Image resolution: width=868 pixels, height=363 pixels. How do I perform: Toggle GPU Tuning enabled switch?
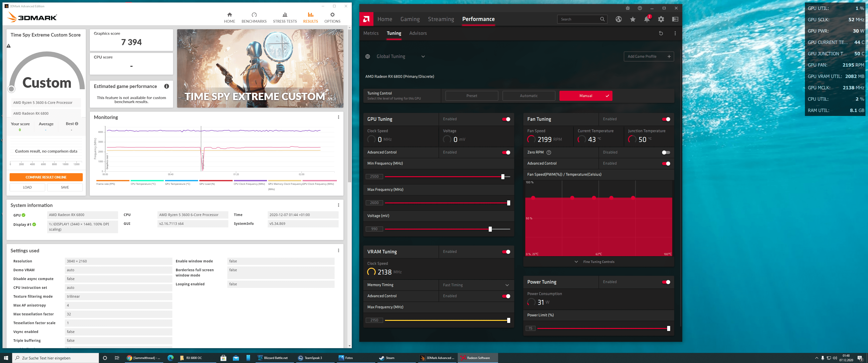pos(506,119)
